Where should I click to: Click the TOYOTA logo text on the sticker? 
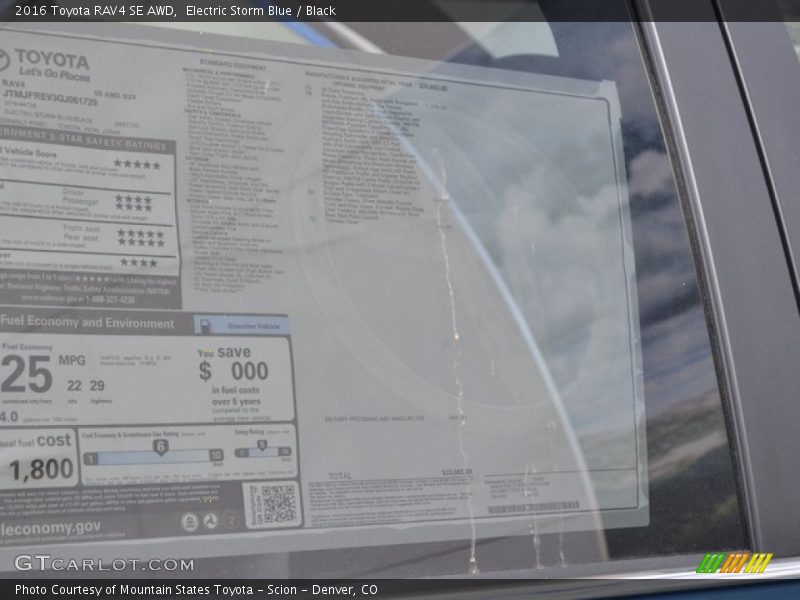coord(52,59)
